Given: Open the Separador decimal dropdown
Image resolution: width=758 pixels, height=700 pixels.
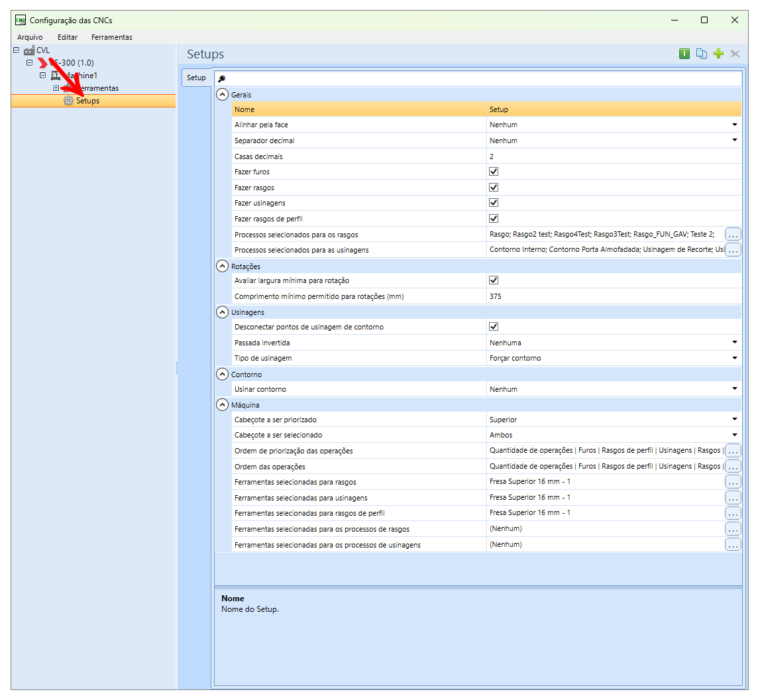Looking at the screenshot, I should [x=734, y=141].
